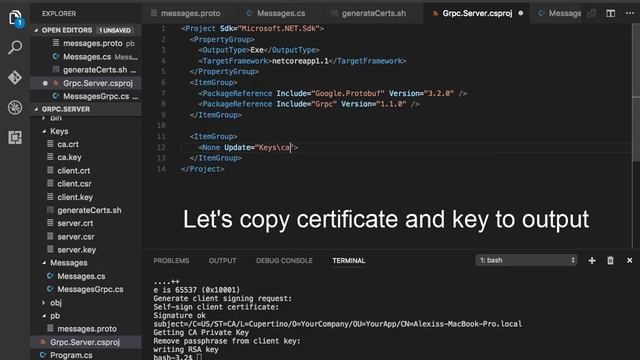Image resolution: width=640 pixels, height=360 pixels.
Task: Click line number 10 in gutter
Action: click(x=161, y=125)
